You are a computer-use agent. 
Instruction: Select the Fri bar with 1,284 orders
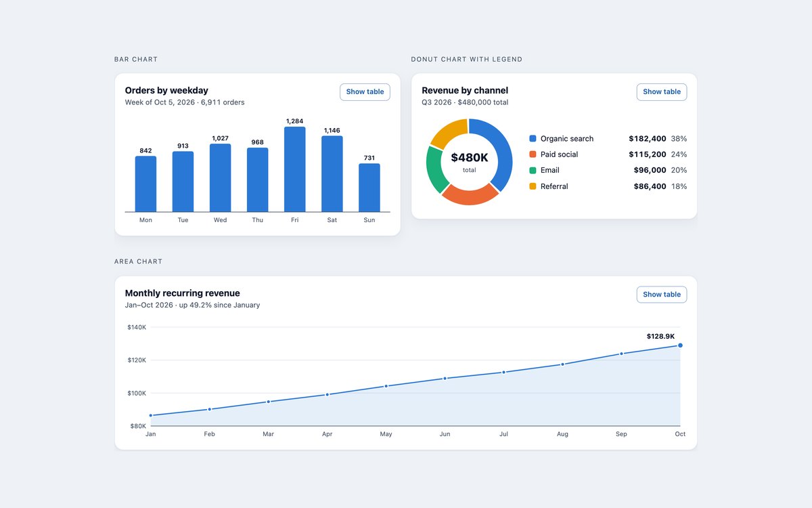click(294, 169)
